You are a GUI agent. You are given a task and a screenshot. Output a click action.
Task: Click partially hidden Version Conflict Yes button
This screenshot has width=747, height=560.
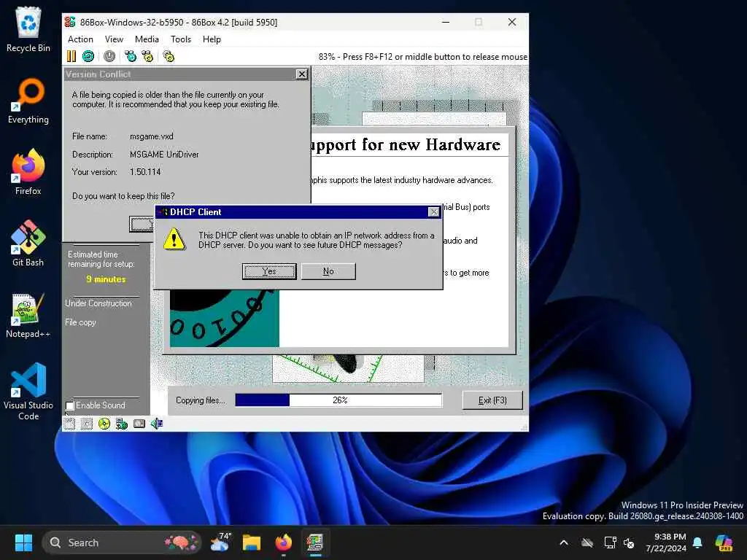pyautogui.click(x=142, y=224)
